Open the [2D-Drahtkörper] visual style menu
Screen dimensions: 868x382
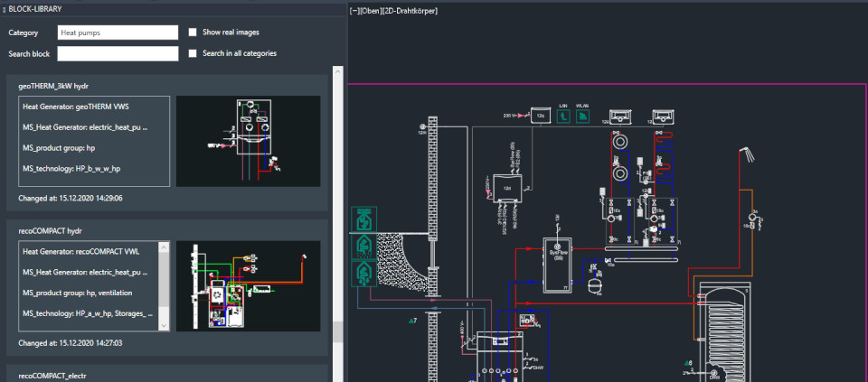click(x=409, y=11)
